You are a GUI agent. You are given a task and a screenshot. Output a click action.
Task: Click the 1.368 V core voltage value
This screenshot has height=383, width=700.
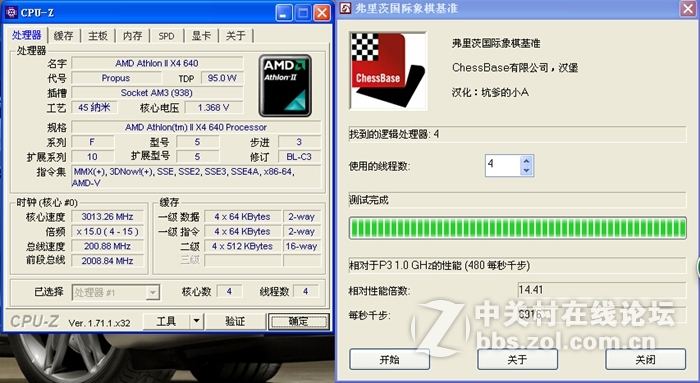(x=213, y=108)
